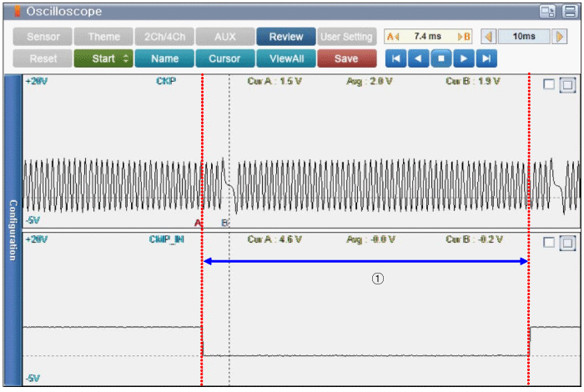Click the ViewAll button

[286, 58]
